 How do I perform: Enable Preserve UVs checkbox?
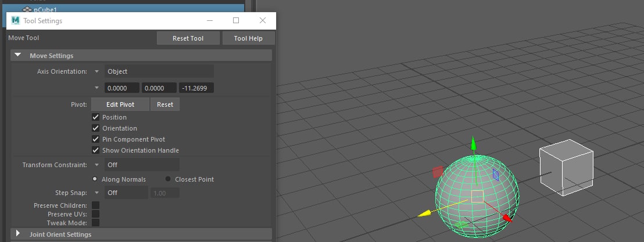coord(96,214)
